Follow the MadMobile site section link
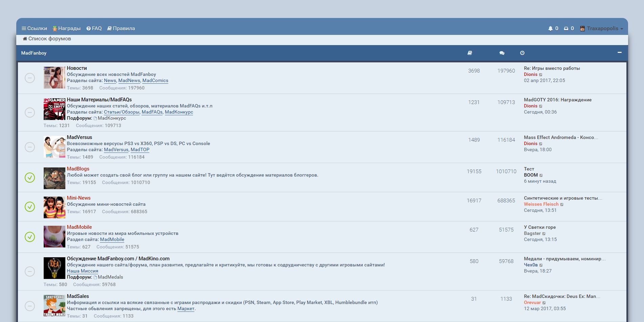The image size is (644, 322). click(112, 240)
